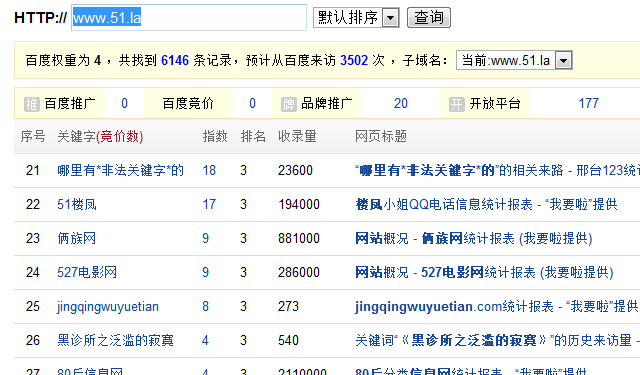Click the 开 icon beside 开放平台
Screen dimensions: 640x375
point(456,104)
